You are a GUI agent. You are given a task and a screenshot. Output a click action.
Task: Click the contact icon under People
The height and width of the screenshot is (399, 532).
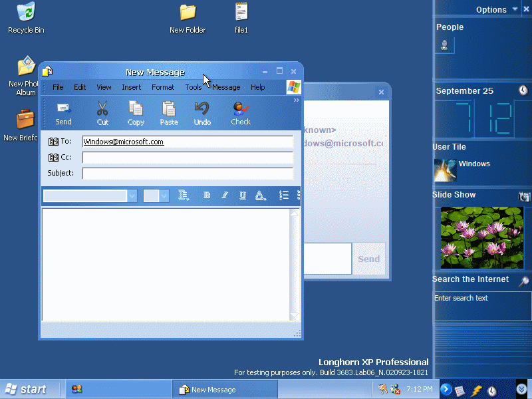444,45
